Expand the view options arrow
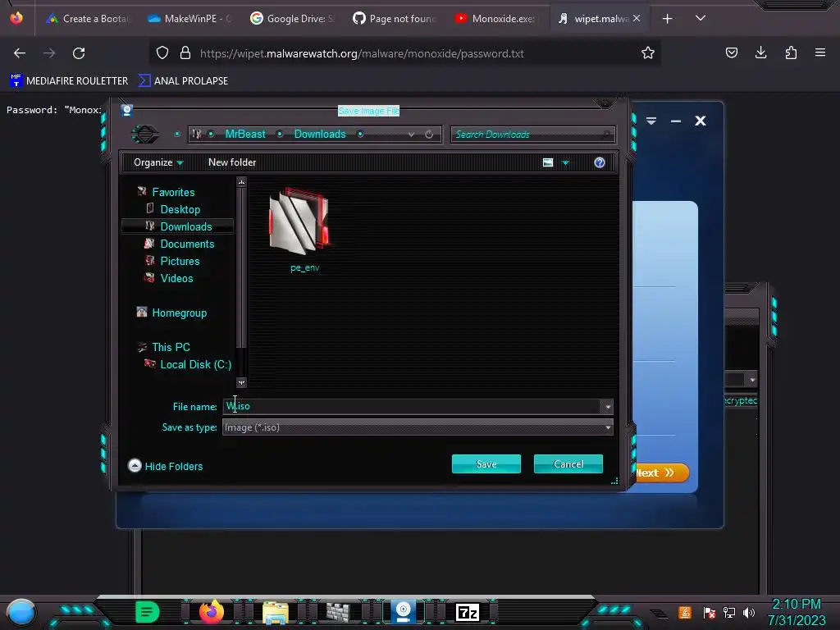This screenshot has width=840, height=630. [x=565, y=162]
